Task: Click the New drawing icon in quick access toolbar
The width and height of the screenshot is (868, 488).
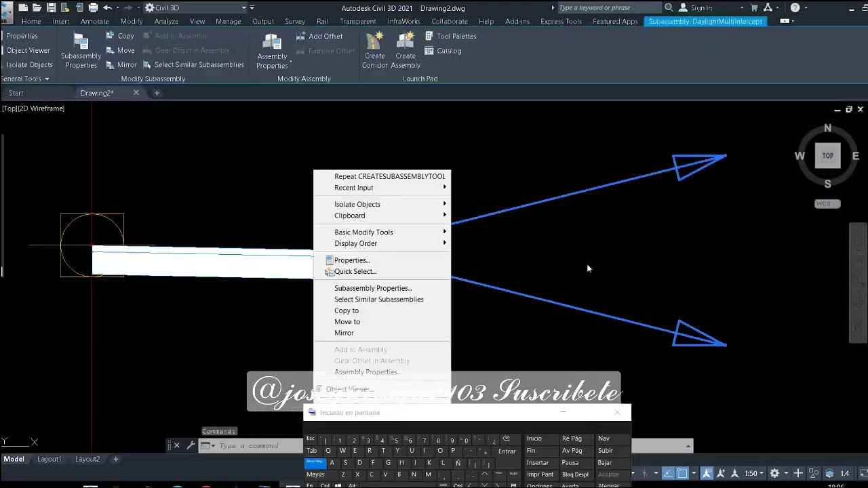Action: (23, 7)
